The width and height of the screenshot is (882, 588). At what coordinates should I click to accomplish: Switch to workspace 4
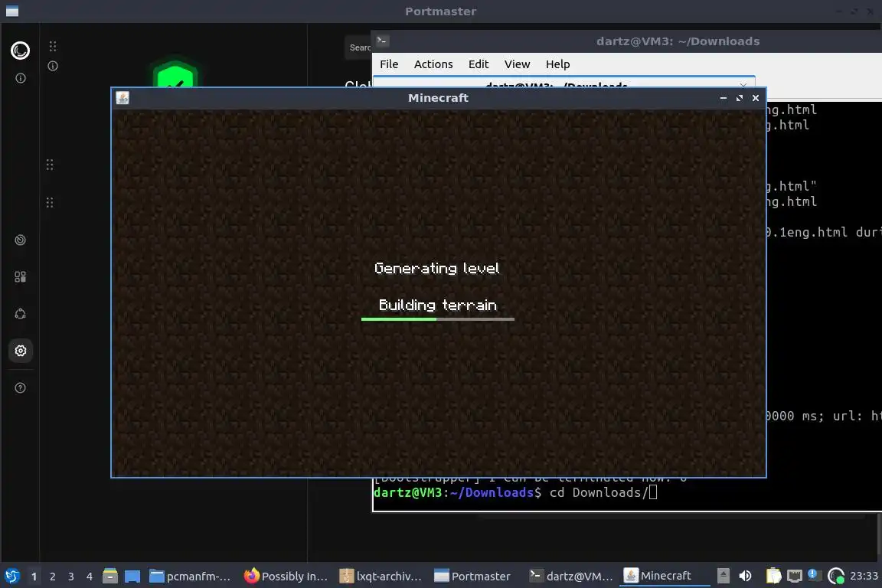tap(90, 577)
